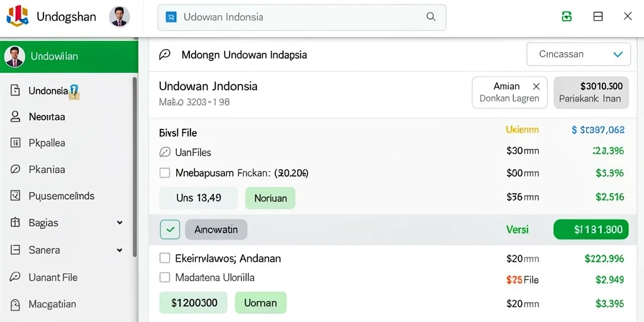Screen dimensions: 644x322
Task: Tick the Mnebapusam Fnckan checkbox
Action: tap(165, 173)
